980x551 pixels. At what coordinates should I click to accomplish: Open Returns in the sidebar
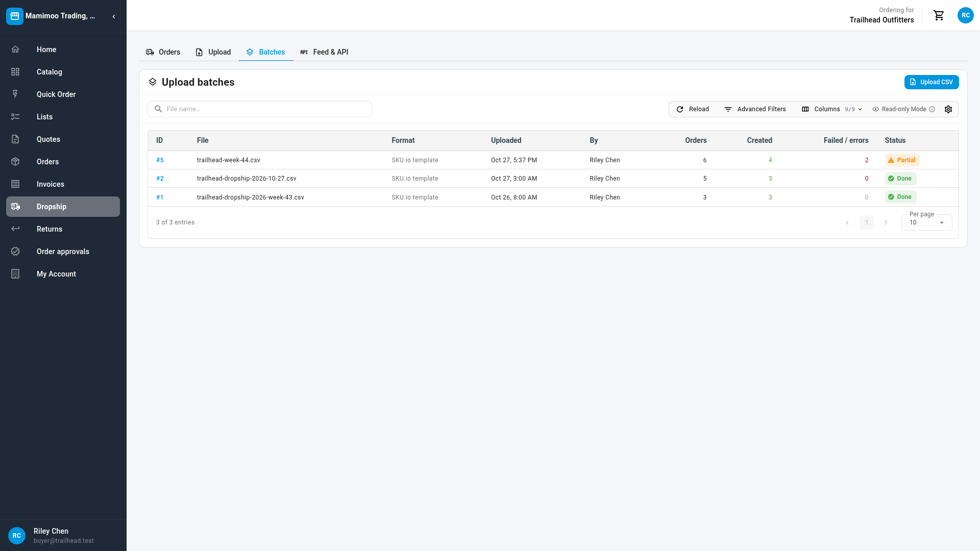(x=63, y=229)
